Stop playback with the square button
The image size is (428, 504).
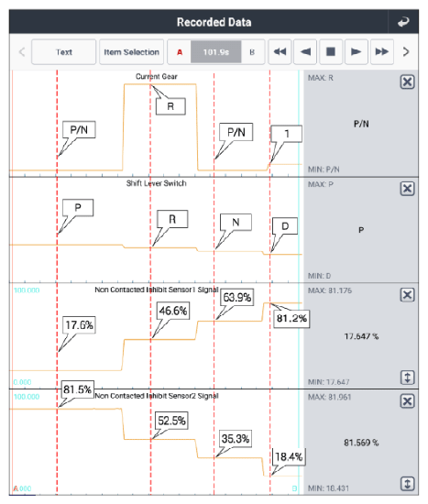click(331, 51)
